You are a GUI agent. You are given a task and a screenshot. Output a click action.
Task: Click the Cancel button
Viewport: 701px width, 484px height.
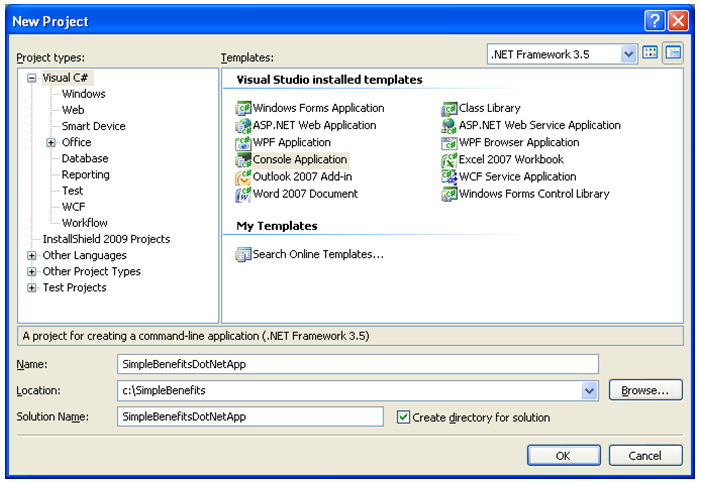click(646, 455)
